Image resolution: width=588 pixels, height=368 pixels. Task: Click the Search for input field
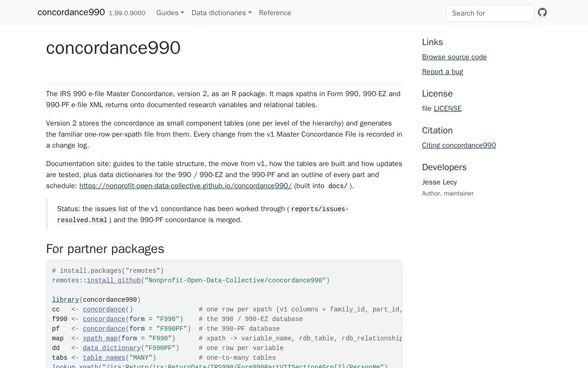pyautogui.click(x=490, y=13)
